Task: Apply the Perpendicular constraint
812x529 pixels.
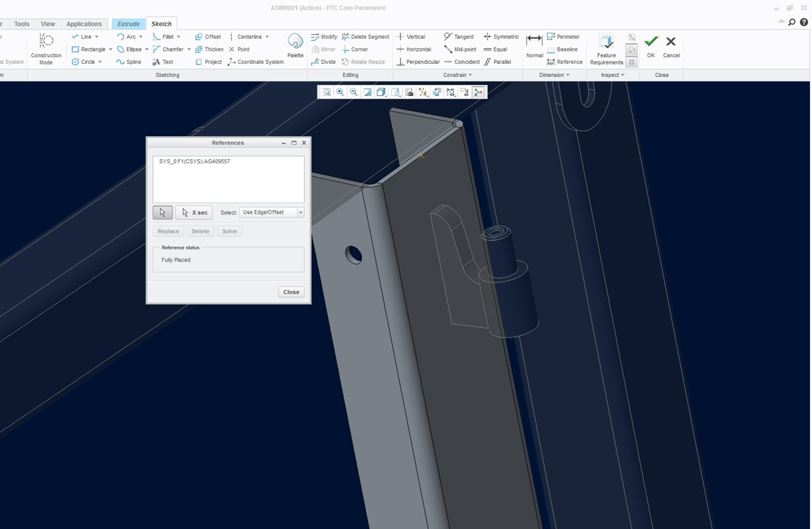Action: tap(418, 62)
